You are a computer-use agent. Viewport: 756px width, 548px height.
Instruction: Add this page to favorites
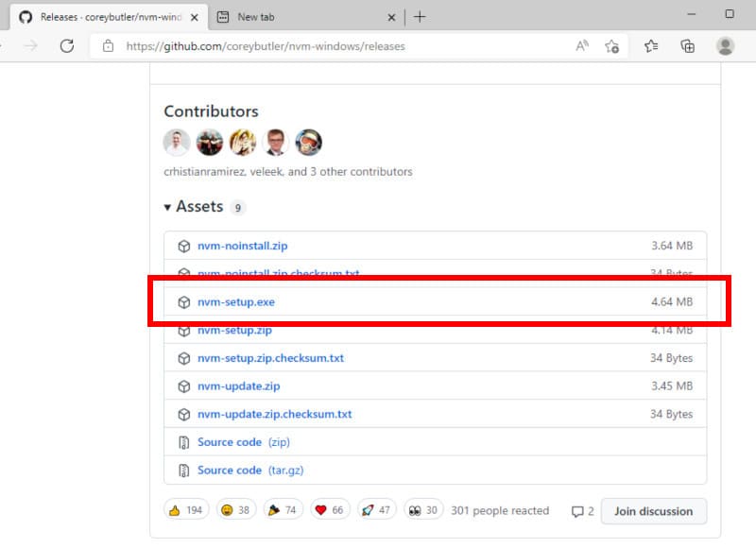coord(611,44)
